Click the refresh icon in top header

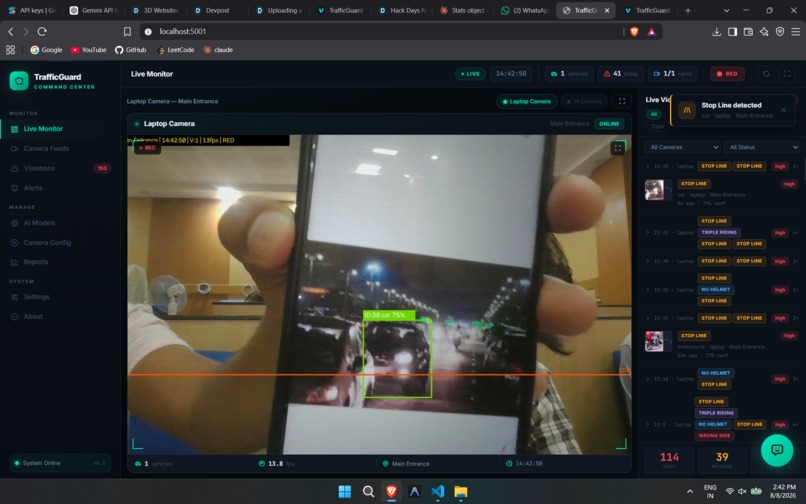pos(766,74)
